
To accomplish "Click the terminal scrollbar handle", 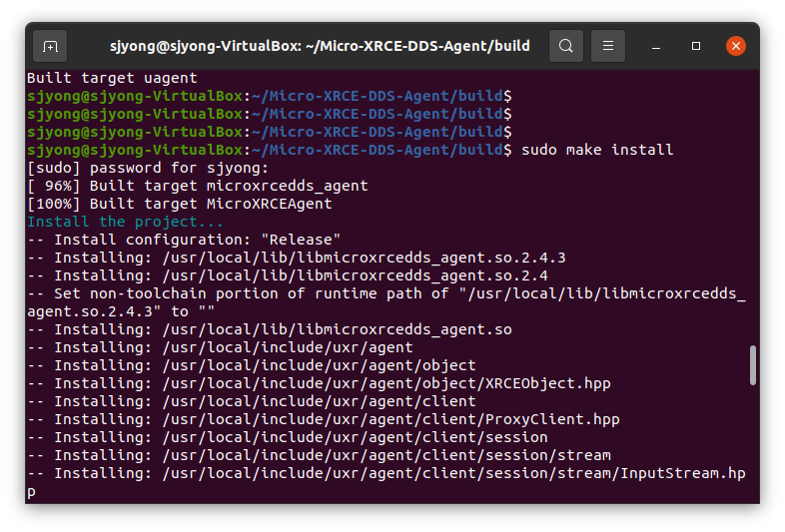I will tap(752, 365).
